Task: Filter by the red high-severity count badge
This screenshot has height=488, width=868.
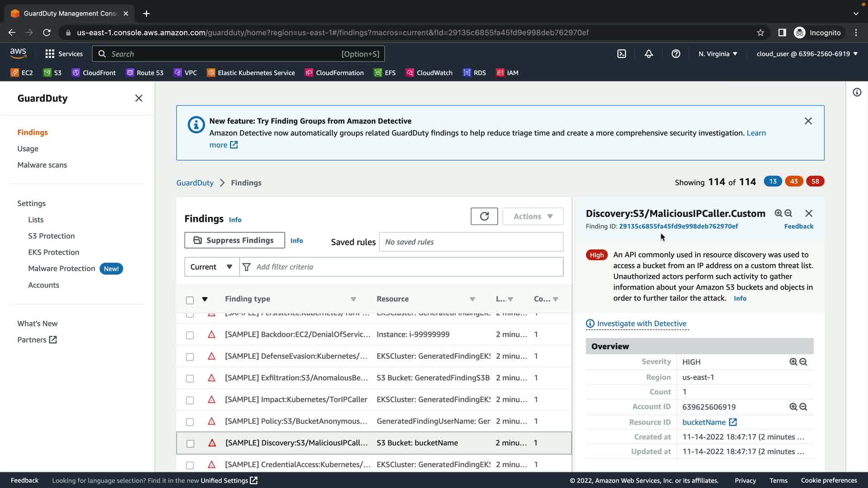Action: tap(815, 182)
